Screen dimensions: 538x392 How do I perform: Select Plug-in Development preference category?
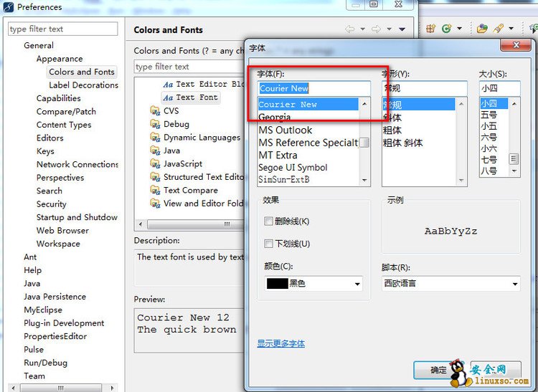pyautogui.click(x=64, y=323)
